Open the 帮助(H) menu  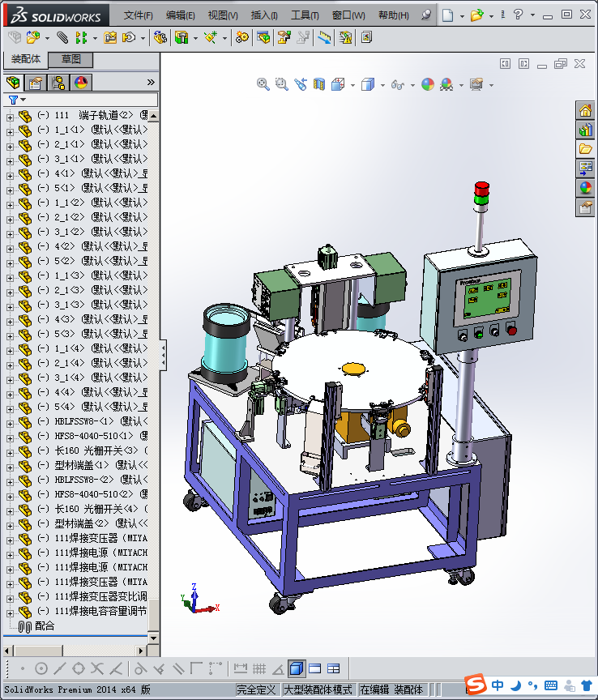point(394,15)
